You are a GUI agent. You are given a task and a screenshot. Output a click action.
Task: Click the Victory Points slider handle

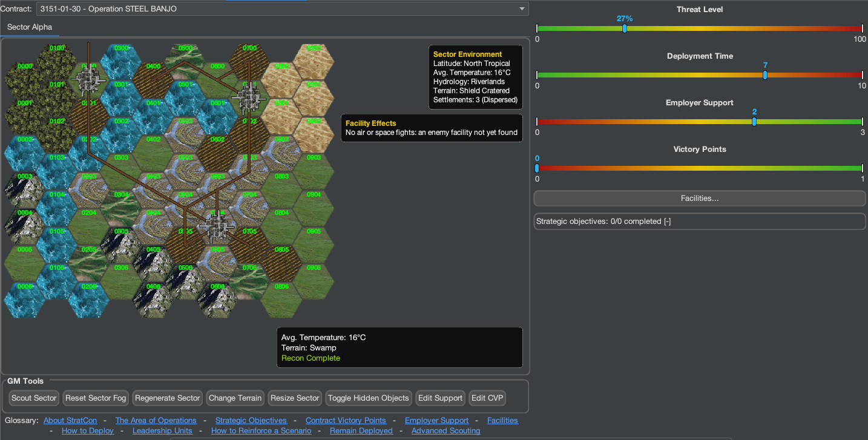click(537, 168)
